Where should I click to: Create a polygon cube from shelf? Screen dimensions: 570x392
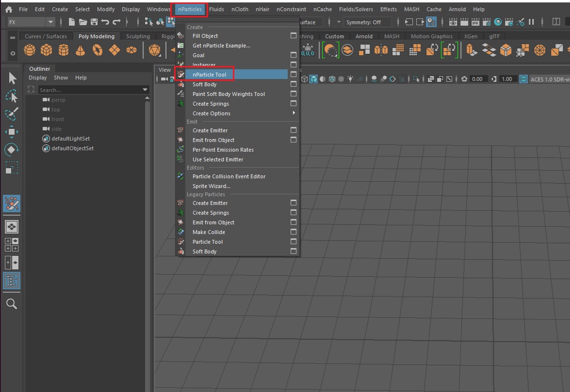point(46,50)
